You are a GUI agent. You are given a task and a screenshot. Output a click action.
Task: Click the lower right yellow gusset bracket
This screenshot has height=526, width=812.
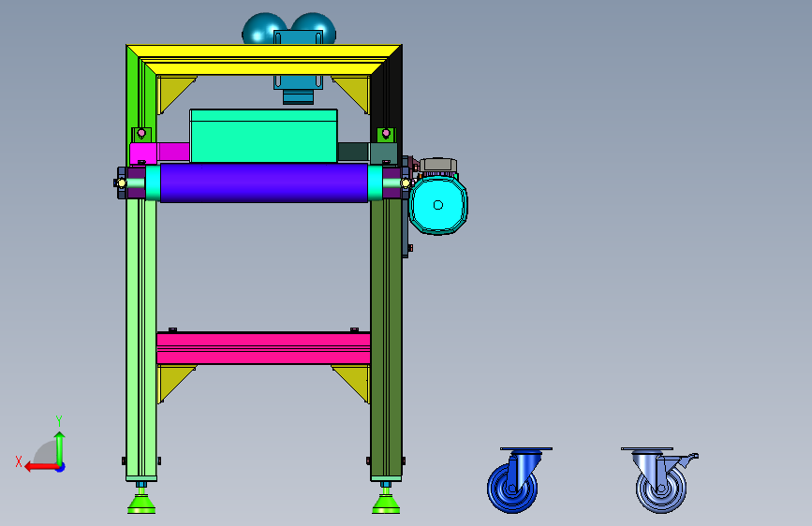click(x=355, y=381)
